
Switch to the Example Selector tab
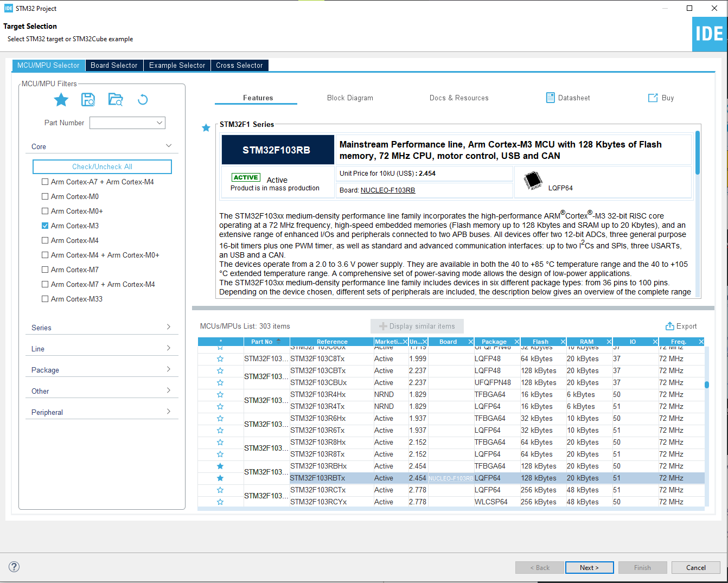click(x=177, y=65)
